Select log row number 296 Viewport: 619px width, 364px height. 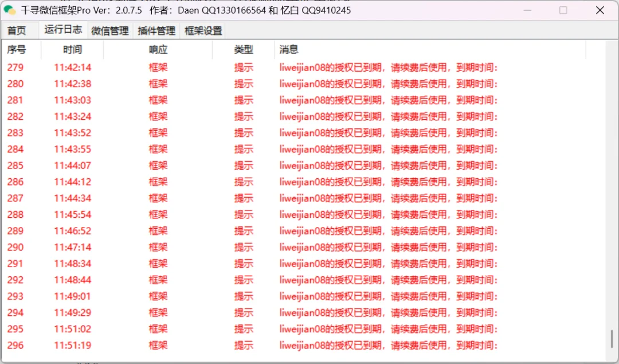[x=15, y=346]
